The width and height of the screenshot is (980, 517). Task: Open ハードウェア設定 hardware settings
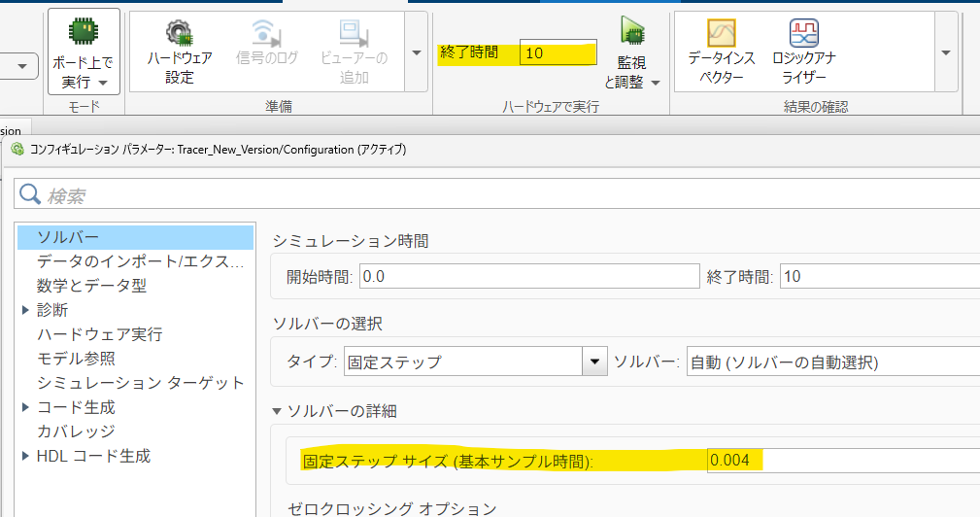tap(180, 52)
